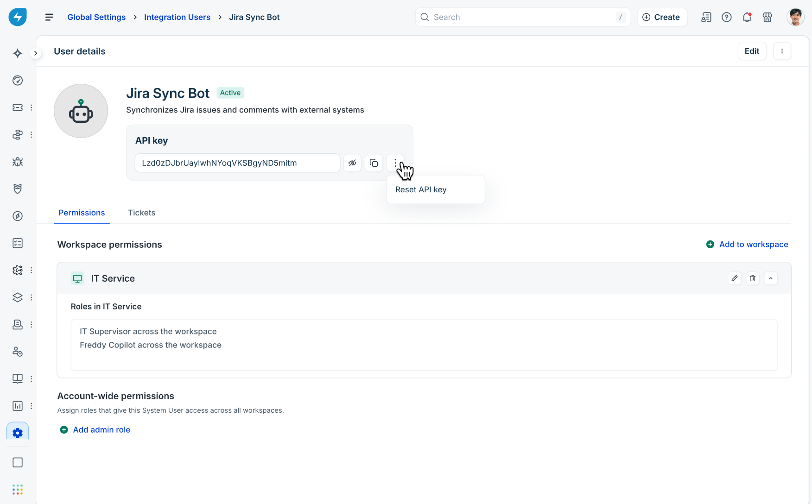Open the stacked layers icon in sidebar
Screen dimensions: 812x504
click(x=18, y=297)
